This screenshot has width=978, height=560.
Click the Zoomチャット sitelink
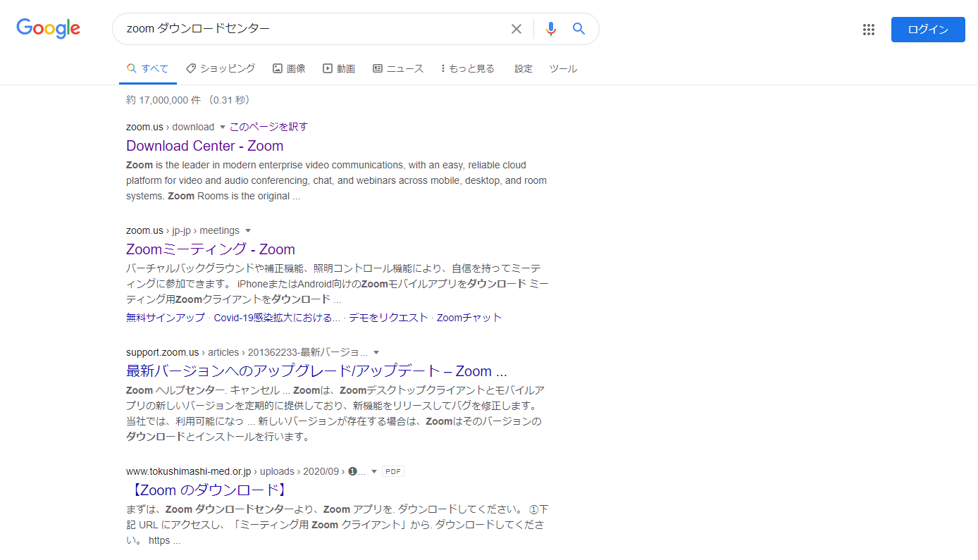pos(469,318)
